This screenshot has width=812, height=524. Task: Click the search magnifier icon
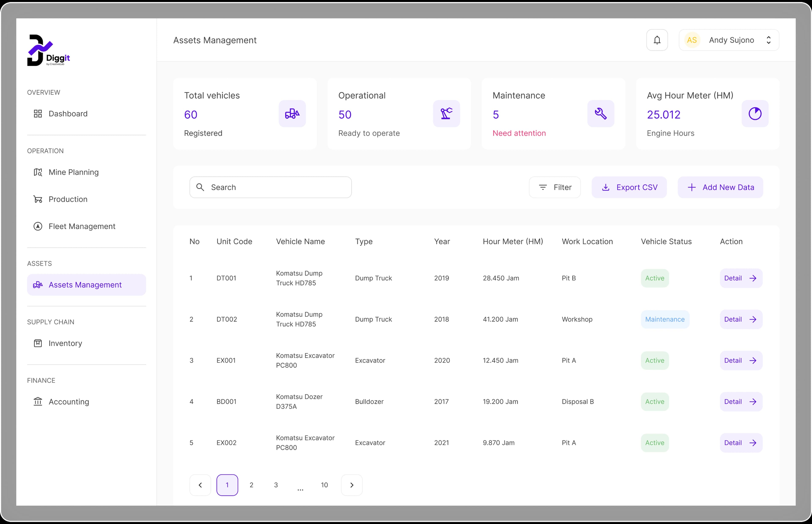click(200, 187)
